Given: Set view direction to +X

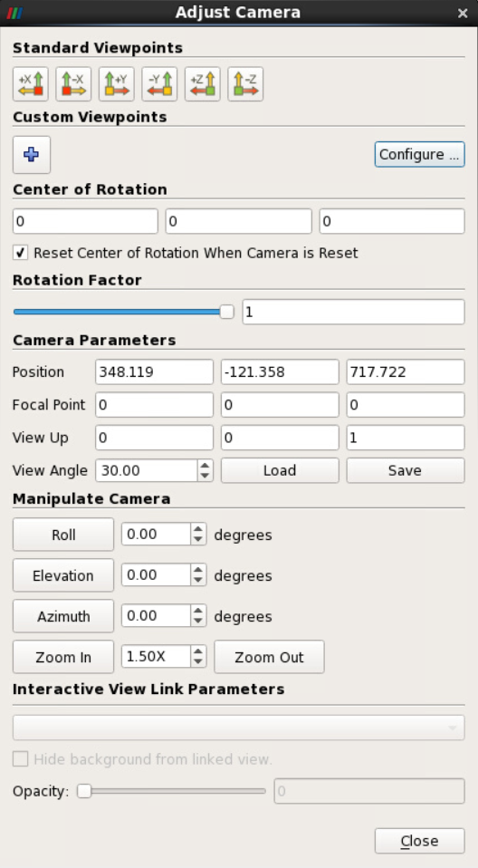Looking at the screenshot, I should [x=31, y=84].
